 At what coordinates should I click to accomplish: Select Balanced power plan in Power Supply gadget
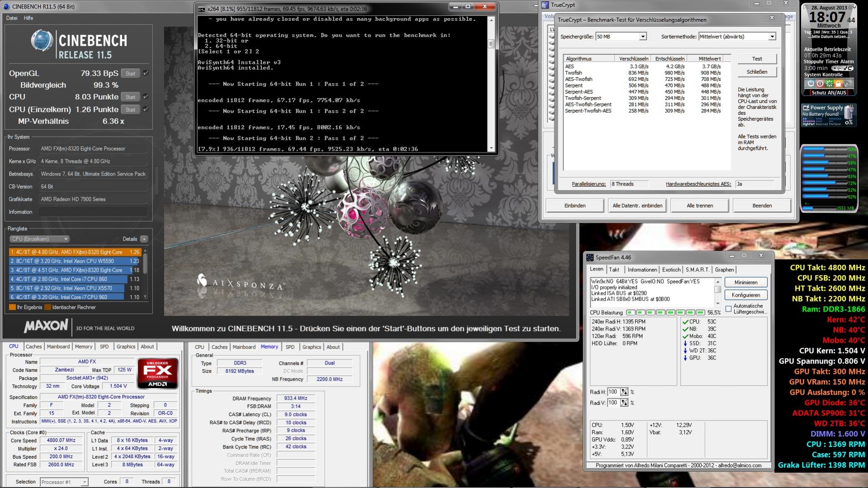[x=821, y=124]
